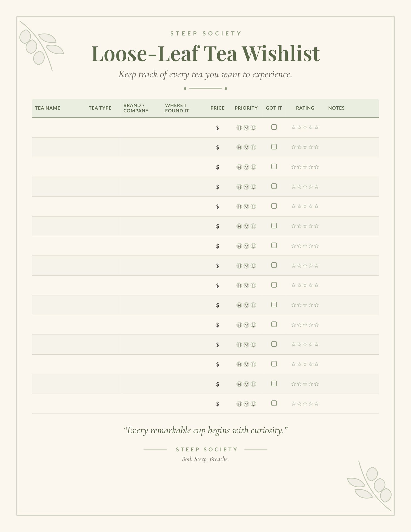Click the NOTES column header
This screenshot has height=532, width=411.
pos(336,108)
